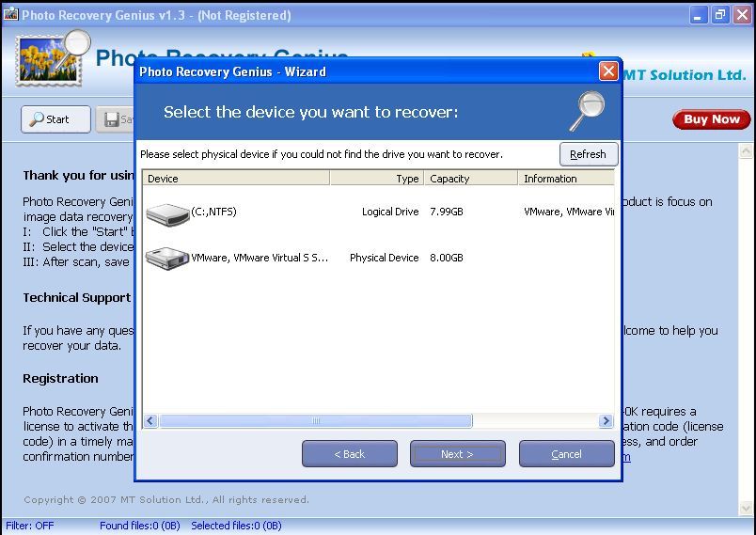Click right arrow of horizontal scrollbar
This screenshot has width=756, height=535.
[x=606, y=421]
